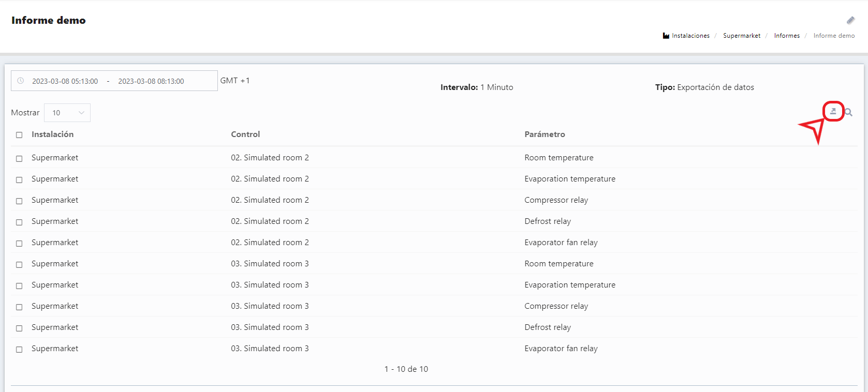Open the Supermarket breadcrumb link

pos(741,36)
